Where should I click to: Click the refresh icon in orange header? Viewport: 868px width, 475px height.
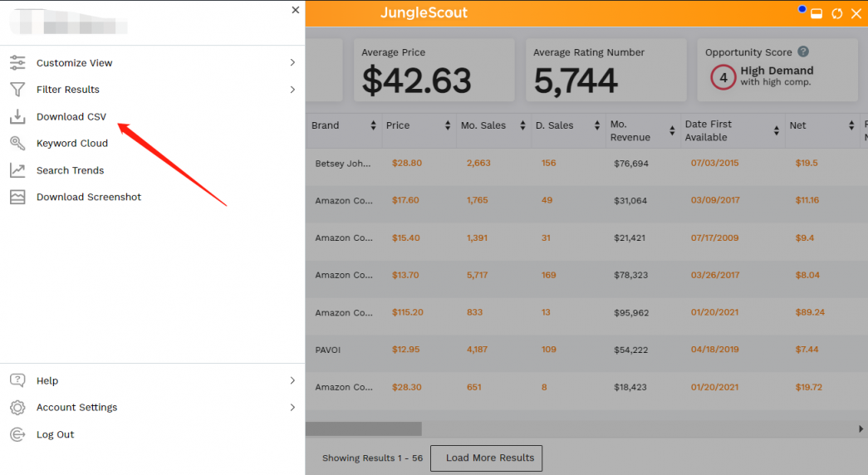pyautogui.click(x=836, y=13)
